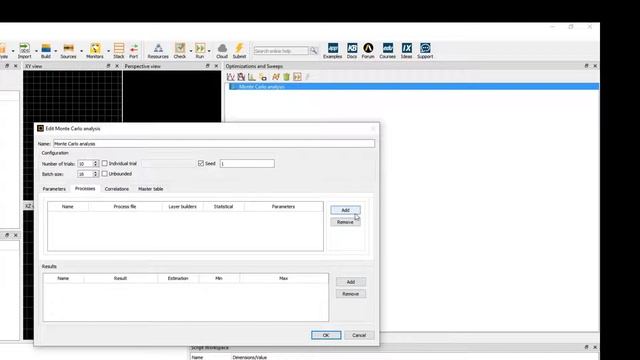This screenshot has width=640, height=360.
Task: Open the Run dropdown arrow
Action: tap(209, 51)
